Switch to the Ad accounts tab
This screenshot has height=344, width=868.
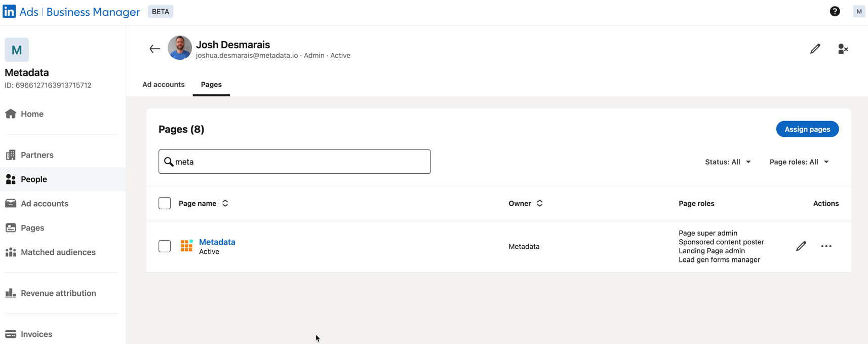click(163, 85)
